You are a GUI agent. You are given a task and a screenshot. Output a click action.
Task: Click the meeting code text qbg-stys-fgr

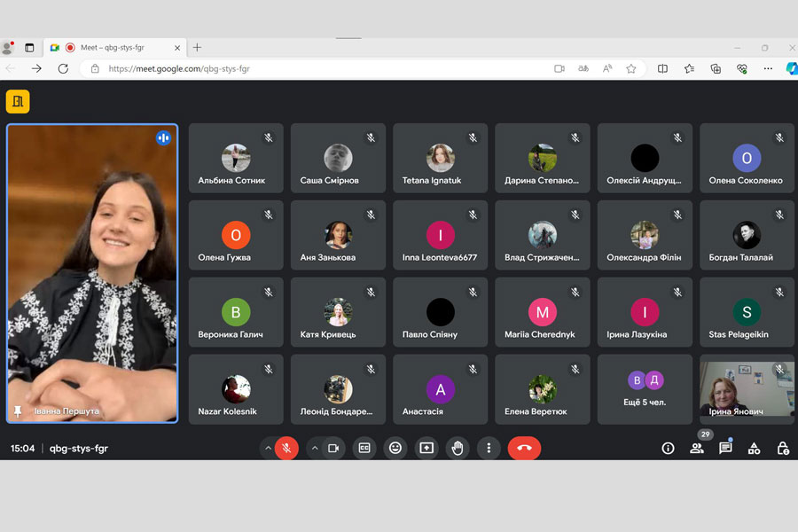pyautogui.click(x=78, y=449)
